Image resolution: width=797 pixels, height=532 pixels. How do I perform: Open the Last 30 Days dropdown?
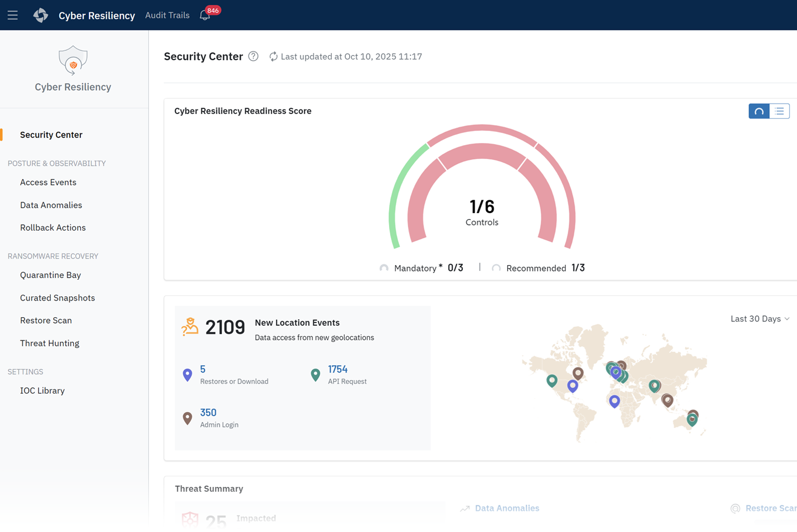(759, 319)
